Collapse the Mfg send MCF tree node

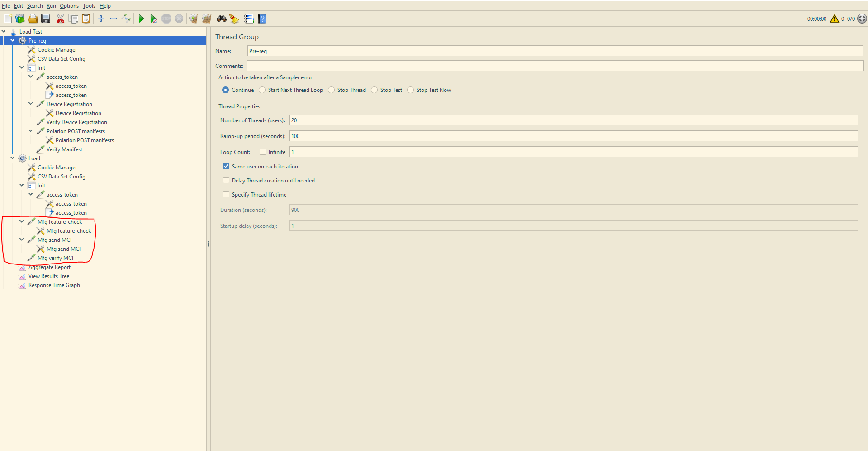(21, 240)
